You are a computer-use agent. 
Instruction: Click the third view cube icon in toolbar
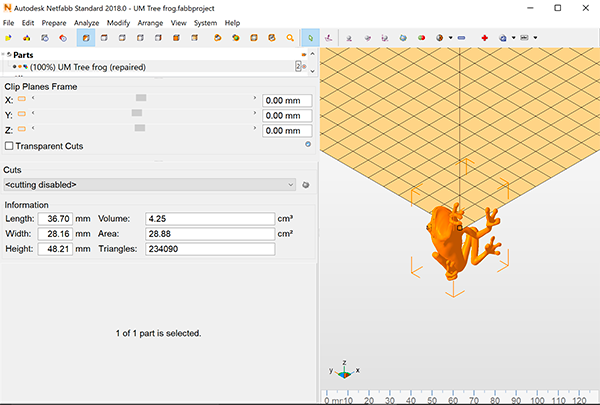pos(122,38)
